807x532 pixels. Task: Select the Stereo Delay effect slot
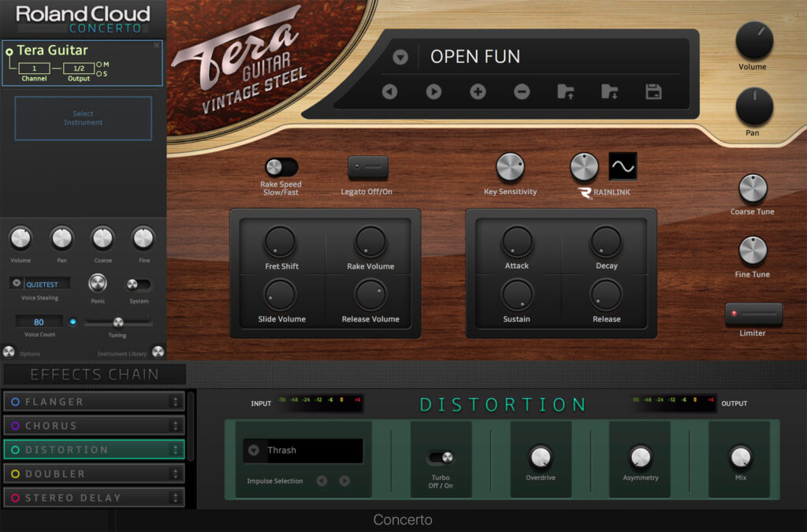(x=94, y=497)
